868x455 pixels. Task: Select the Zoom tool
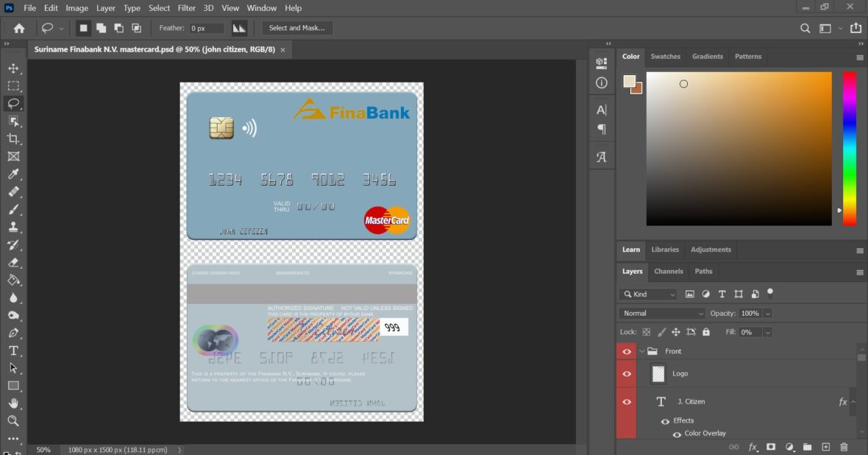point(13,421)
